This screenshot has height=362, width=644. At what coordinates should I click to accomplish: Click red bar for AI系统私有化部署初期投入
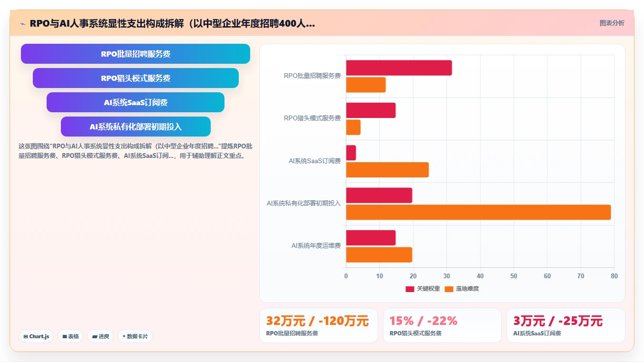pyautogui.click(x=379, y=196)
